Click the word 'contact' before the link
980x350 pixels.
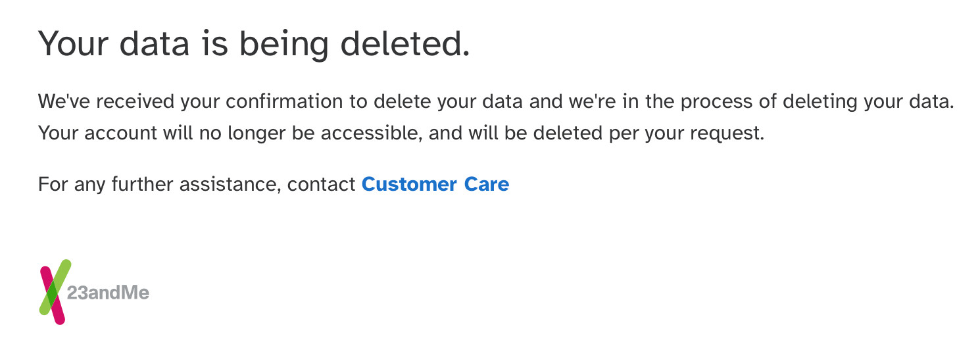(x=322, y=185)
